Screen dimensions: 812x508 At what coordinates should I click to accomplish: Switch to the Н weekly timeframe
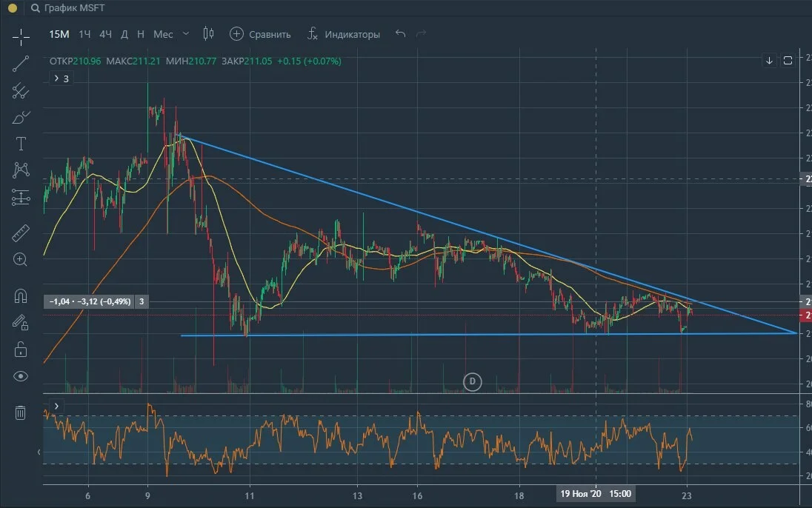141,34
